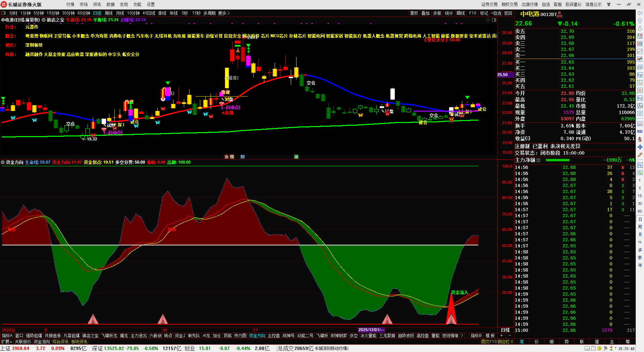This screenshot has width=644, height=352.
Task: Open the 扩展 expand menu
Action: click(x=6, y=342)
